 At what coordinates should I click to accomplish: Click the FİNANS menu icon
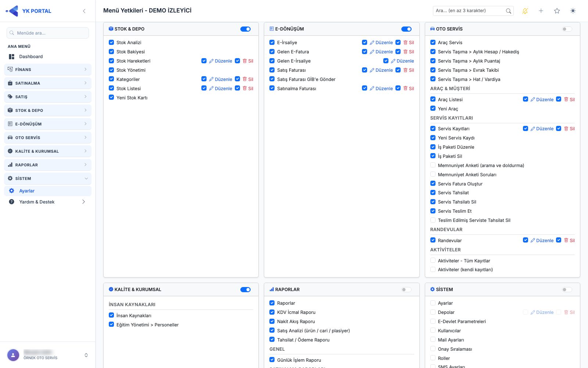click(10, 70)
